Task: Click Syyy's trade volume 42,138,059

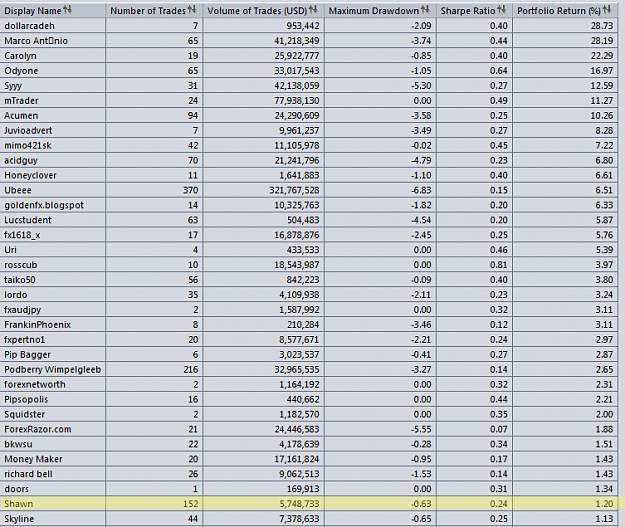Action: [297, 86]
